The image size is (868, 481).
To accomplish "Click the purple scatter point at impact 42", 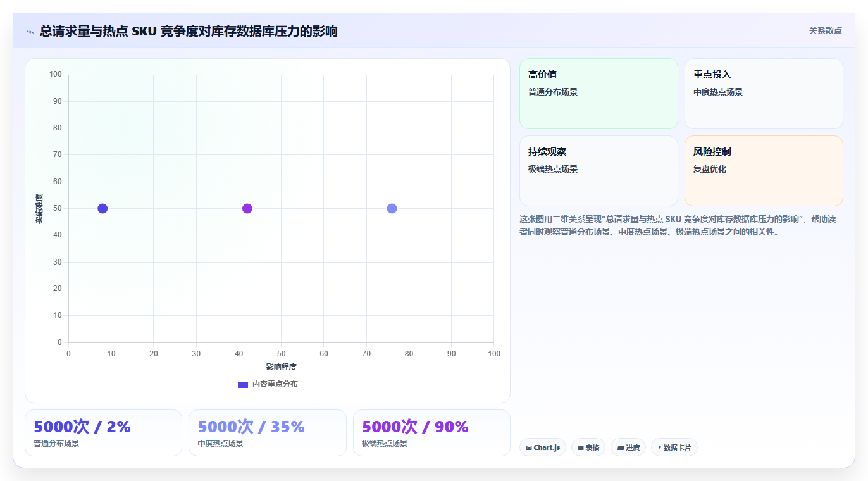I will click(247, 209).
